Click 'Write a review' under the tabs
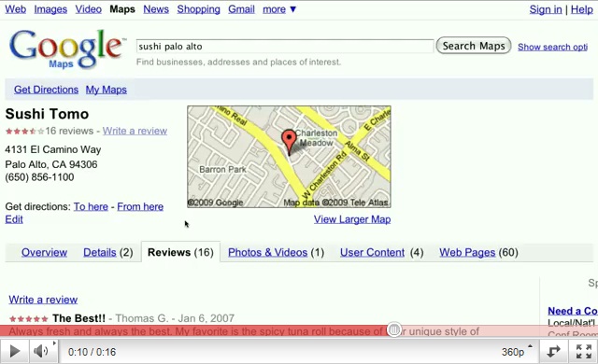Viewport: 598px width, 364px height. pyautogui.click(x=43, y=300)
